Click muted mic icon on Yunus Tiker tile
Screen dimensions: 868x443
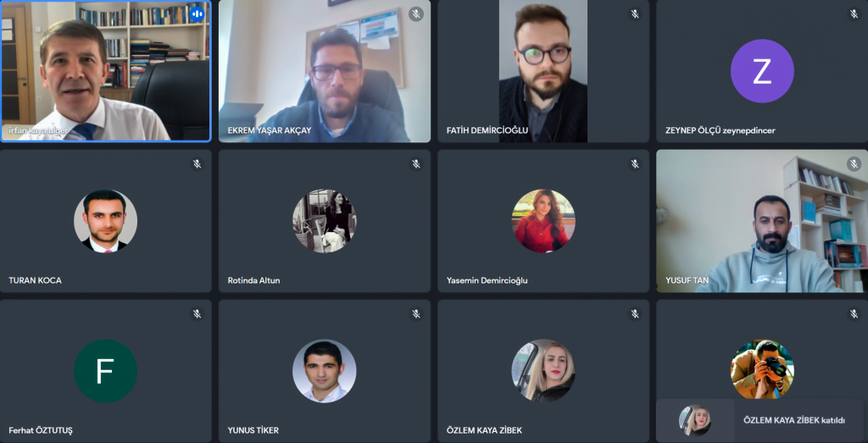[415, 314]
